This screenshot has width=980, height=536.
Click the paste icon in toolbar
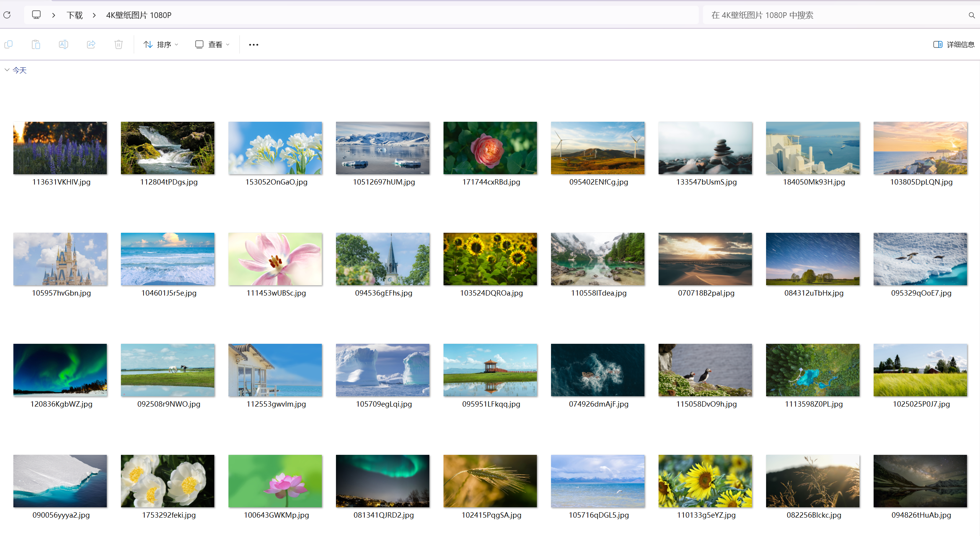point(36,44)
